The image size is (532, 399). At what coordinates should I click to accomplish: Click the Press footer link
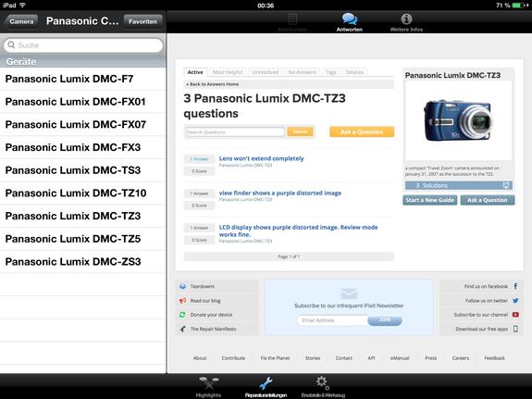[430, 358]
